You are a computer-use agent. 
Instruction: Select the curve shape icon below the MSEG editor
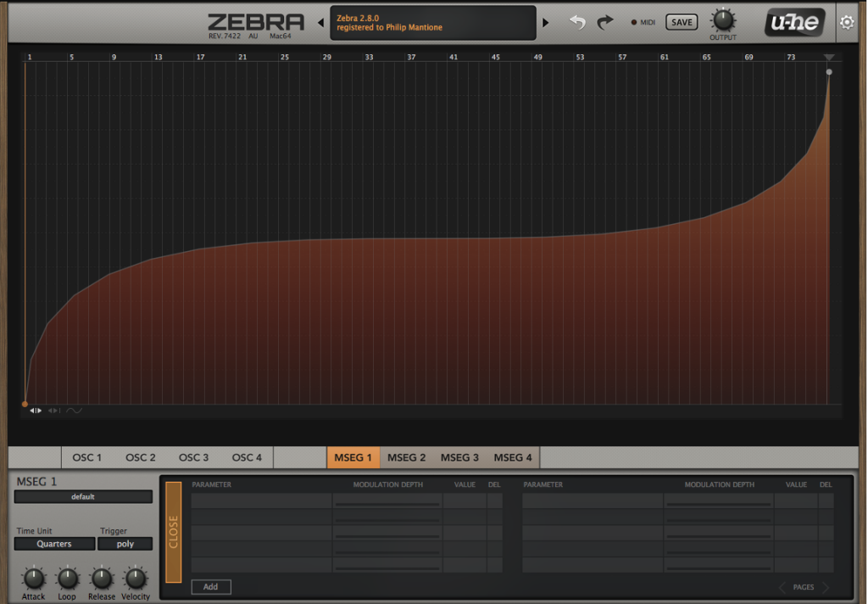pos(75,410)
